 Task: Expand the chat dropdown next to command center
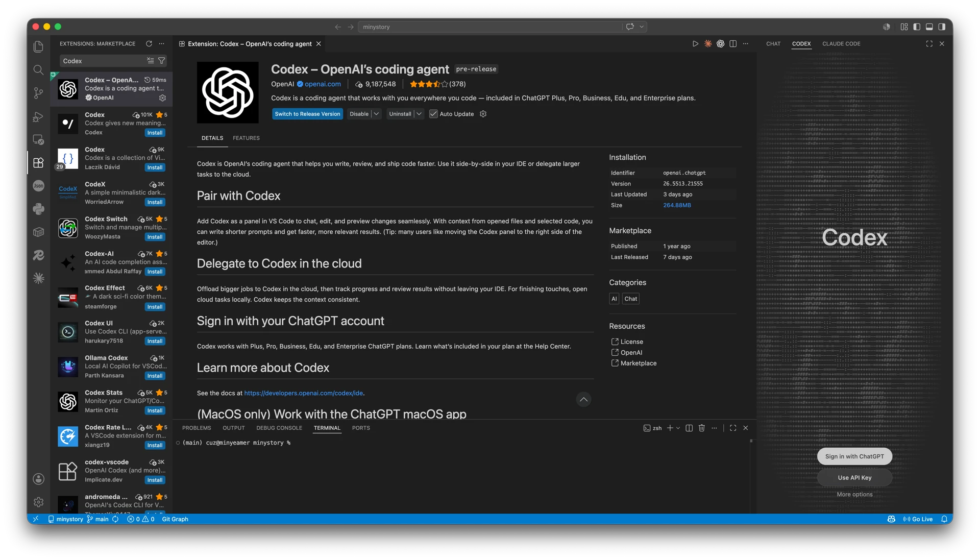click(642, 27)
